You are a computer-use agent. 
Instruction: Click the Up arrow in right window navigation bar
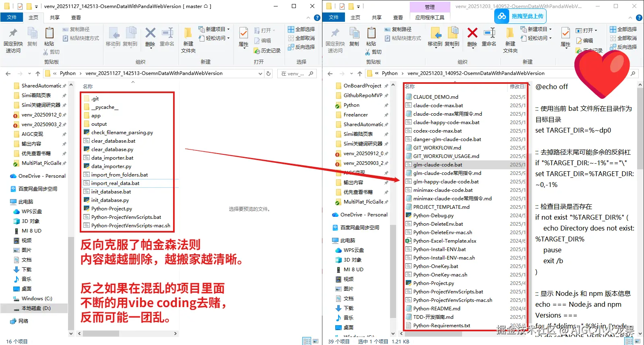[x=360, y=73]
